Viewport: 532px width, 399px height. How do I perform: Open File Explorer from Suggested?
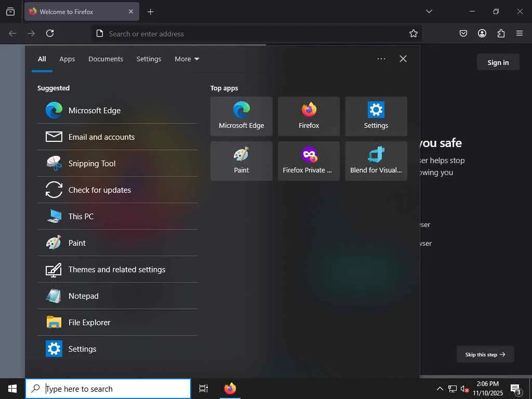117,322
